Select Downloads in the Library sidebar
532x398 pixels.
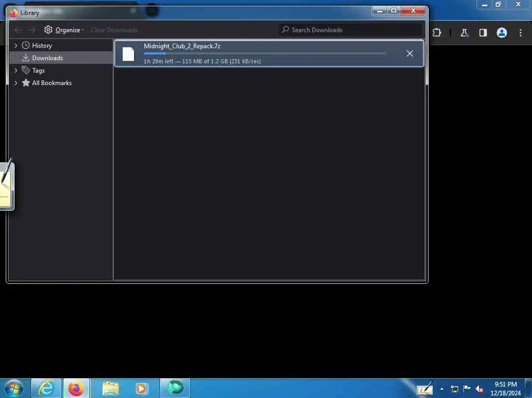click(47, 58)
